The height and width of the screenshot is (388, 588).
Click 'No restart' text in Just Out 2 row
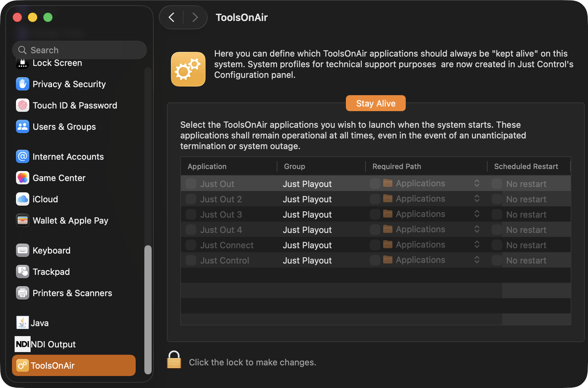click(526, 199)
